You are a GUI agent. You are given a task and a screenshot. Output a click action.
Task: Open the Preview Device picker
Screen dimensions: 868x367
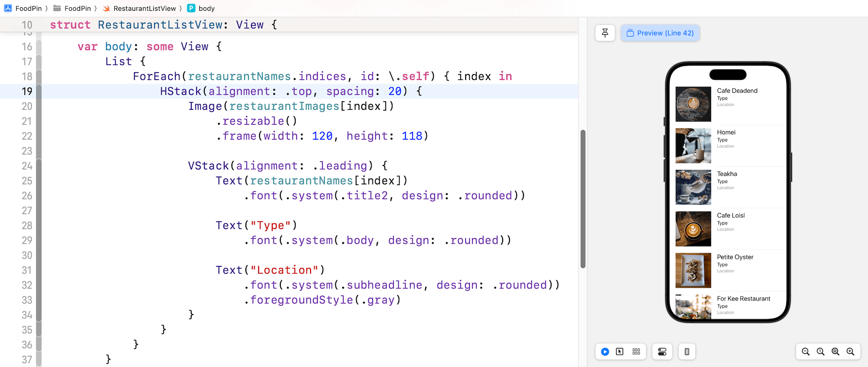pyautogui.click(x=687, y=352)
